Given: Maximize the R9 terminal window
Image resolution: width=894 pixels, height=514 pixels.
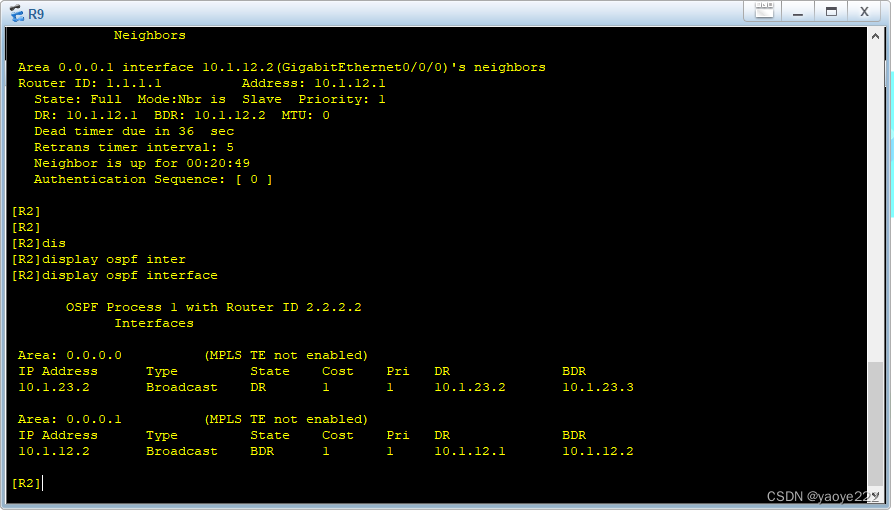Looking at the screenshot, I should pos(831,11).
